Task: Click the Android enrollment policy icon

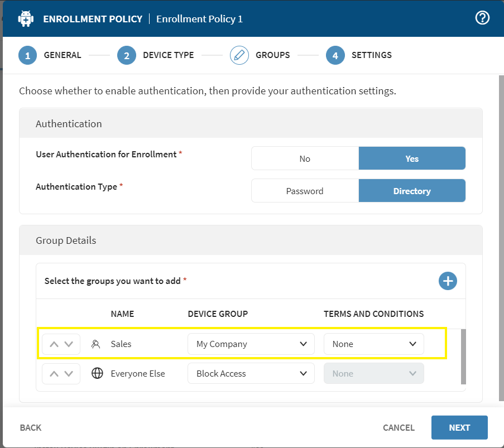Action: [x=26, y=18]
